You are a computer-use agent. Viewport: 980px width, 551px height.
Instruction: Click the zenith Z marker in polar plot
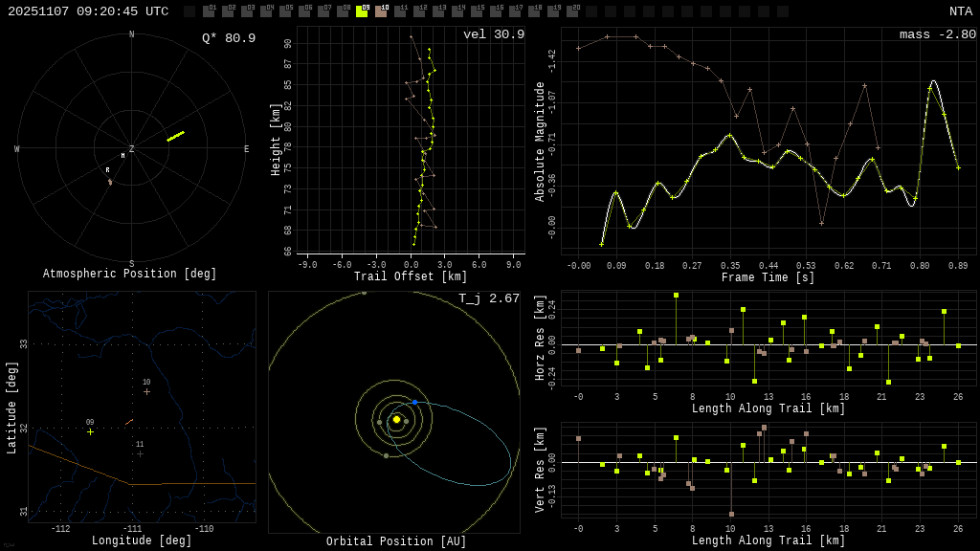(x=132, y=149)
